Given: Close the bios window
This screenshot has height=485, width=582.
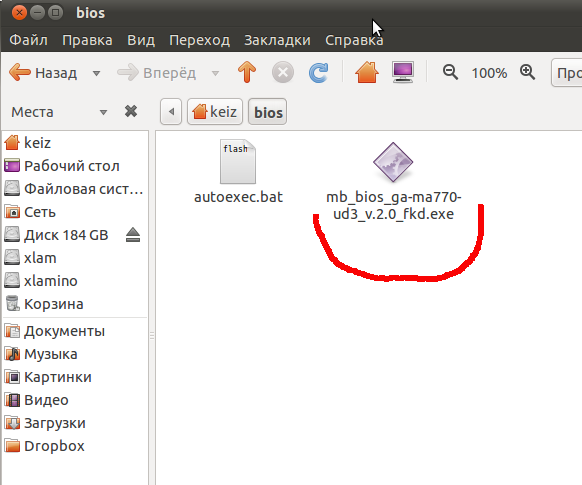Looking at the screenshot, I should tap(19, 13).
